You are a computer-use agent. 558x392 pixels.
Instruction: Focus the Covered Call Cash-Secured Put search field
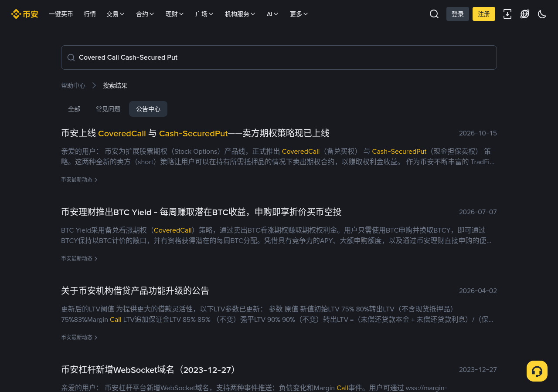[279, 57]
